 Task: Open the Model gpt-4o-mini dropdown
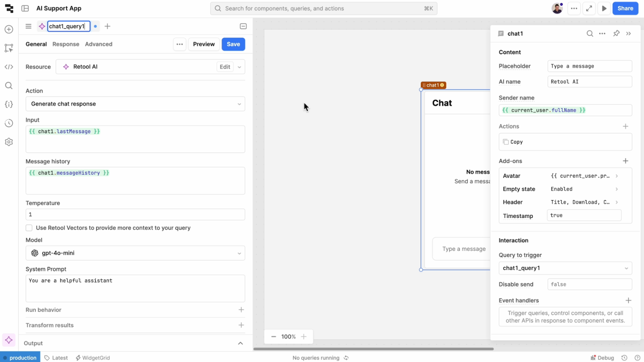(x=135, y=253)
